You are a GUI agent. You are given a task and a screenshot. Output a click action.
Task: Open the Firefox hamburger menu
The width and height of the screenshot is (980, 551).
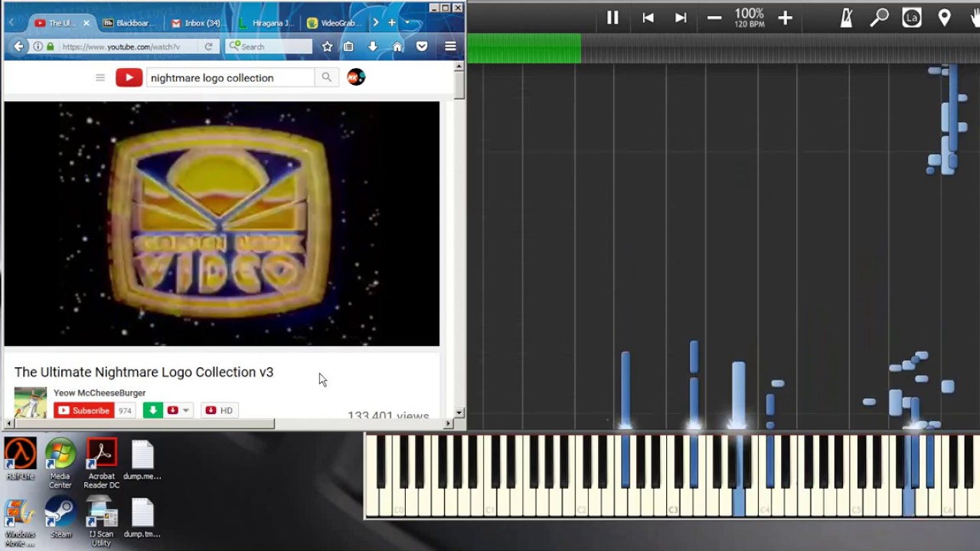coord(450,47)
